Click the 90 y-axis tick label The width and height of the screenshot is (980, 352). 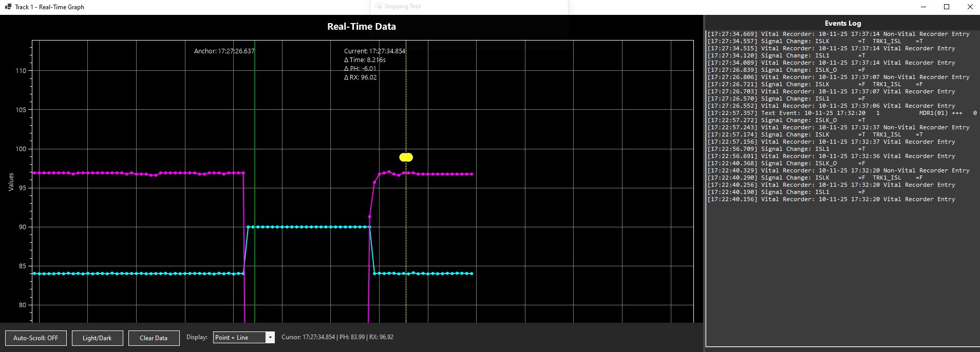pyautogui.click(x=22, y=227)
